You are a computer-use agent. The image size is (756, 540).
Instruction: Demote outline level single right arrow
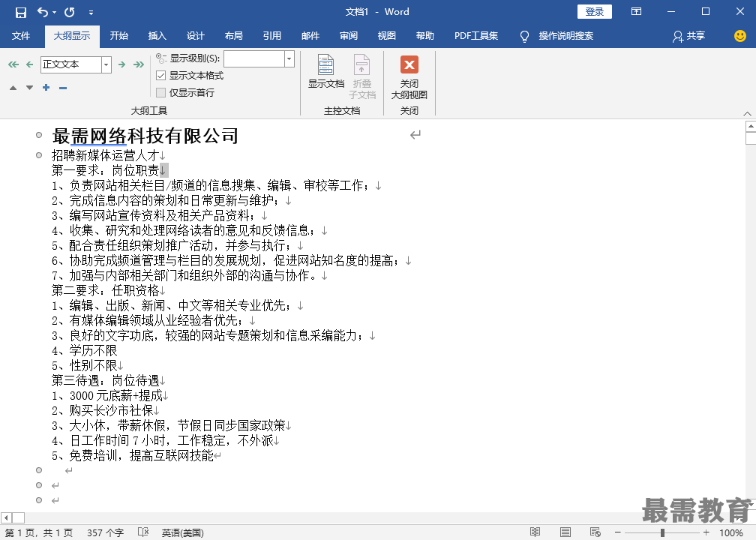coord(122,64)
